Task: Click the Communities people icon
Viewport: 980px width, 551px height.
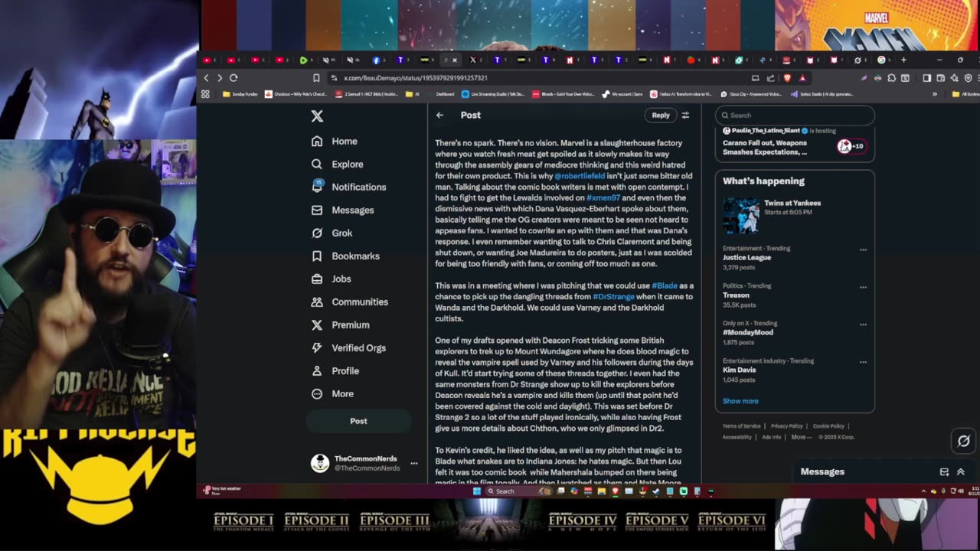Action: [x=317, y=302]
